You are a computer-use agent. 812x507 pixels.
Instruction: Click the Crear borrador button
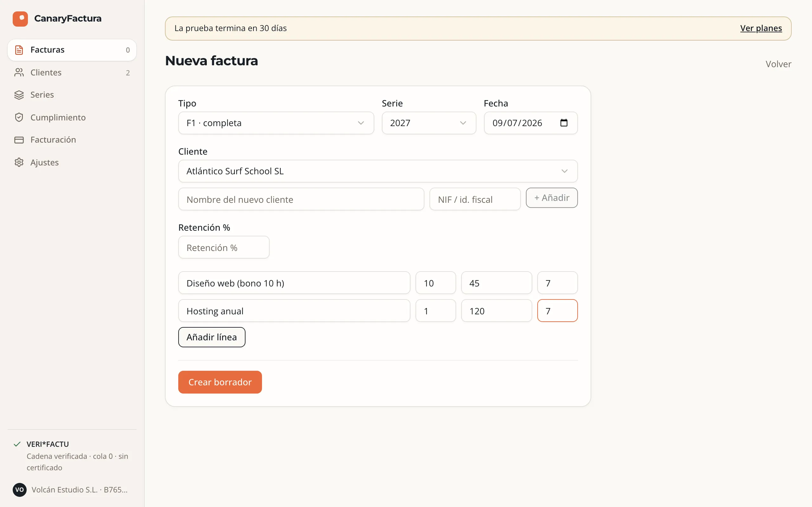(220, 382)
